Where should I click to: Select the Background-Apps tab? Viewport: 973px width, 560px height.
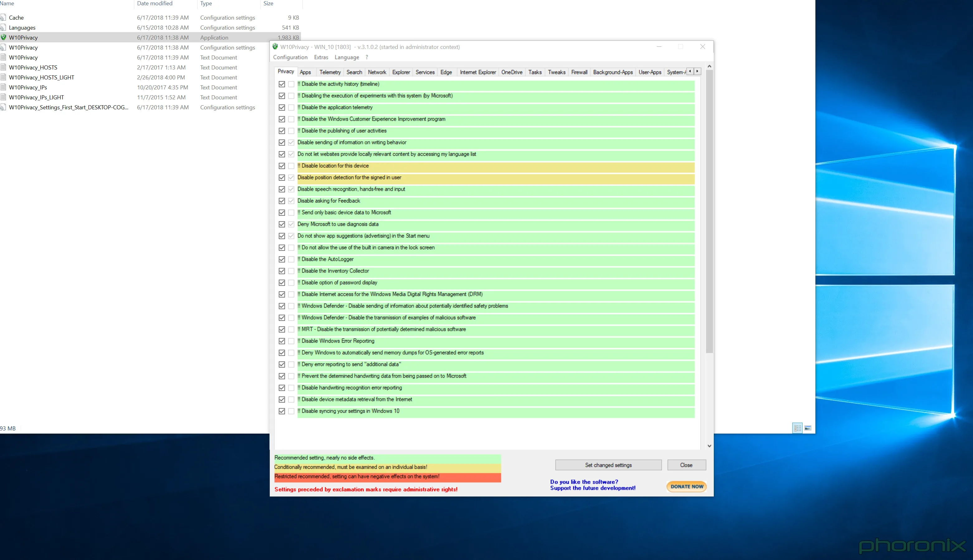point(613,72)
